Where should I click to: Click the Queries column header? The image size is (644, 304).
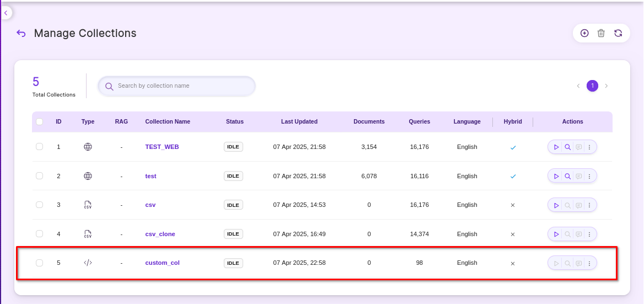click(420, 121)
